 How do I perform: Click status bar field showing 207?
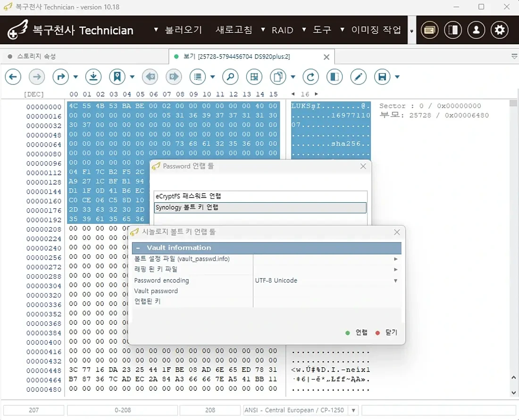coord(34,410)
